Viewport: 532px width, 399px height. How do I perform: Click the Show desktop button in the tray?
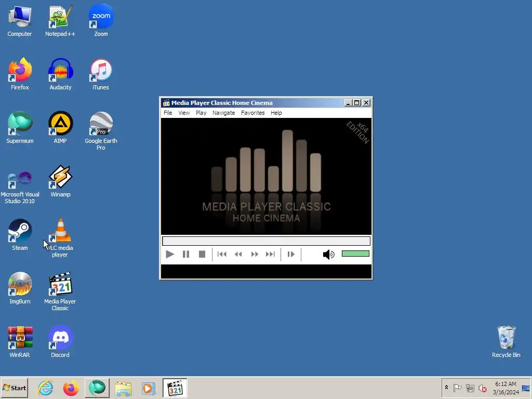(526, 388)
